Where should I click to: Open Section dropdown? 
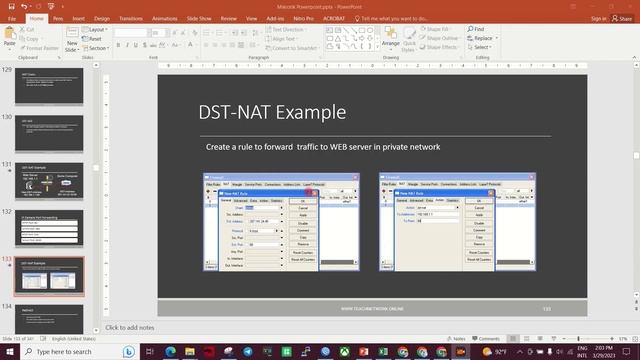tap(96, 48)
